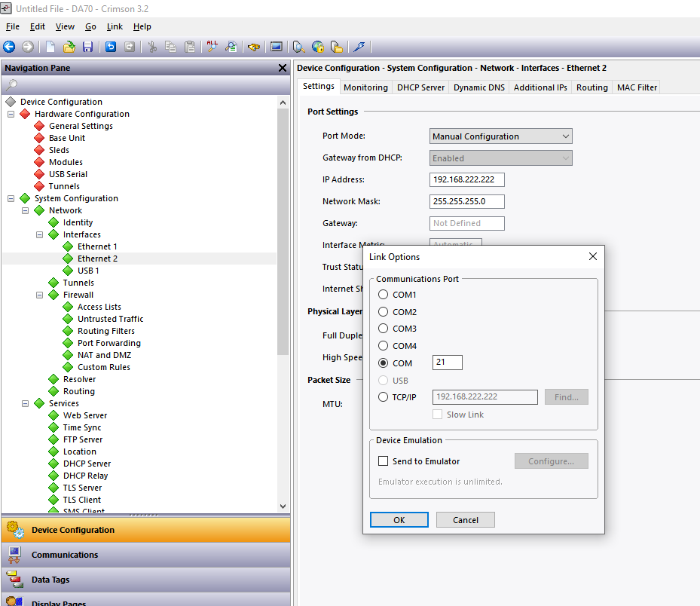Click the IP Address field
Image resolution: width=700 pixels, height=606 pixels.
click(467, 179)
